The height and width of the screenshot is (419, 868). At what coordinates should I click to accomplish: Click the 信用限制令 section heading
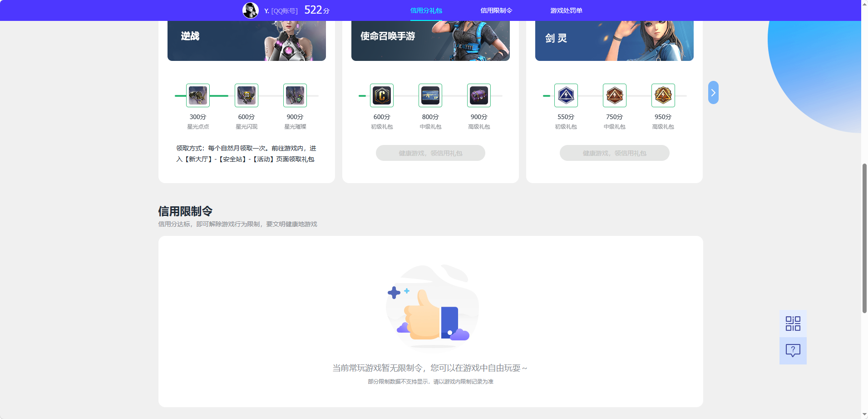point(185,211)
